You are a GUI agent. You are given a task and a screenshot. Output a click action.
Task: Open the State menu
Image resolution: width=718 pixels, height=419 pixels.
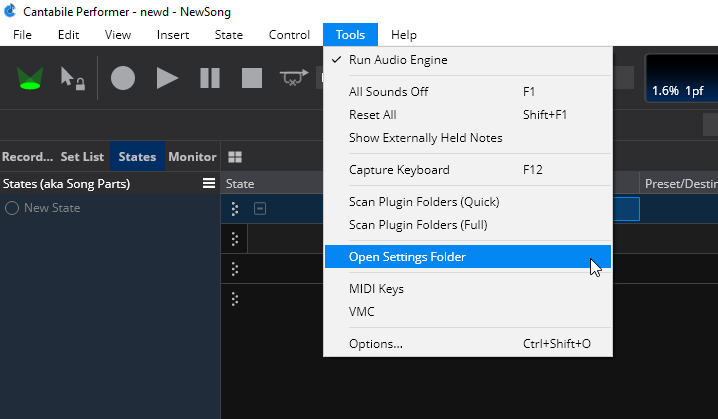(x=228, y=35)
